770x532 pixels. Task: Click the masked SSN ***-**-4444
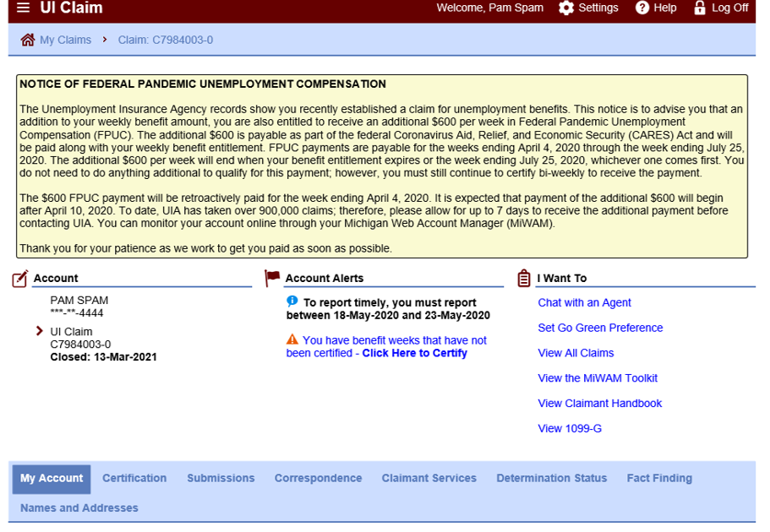[x=77, y=313]
